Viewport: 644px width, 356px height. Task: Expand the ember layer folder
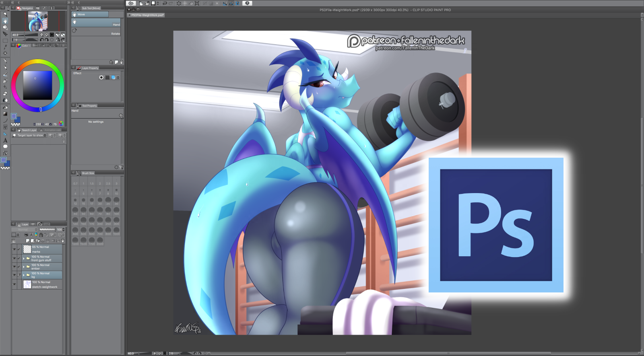[x=24, y=267]
